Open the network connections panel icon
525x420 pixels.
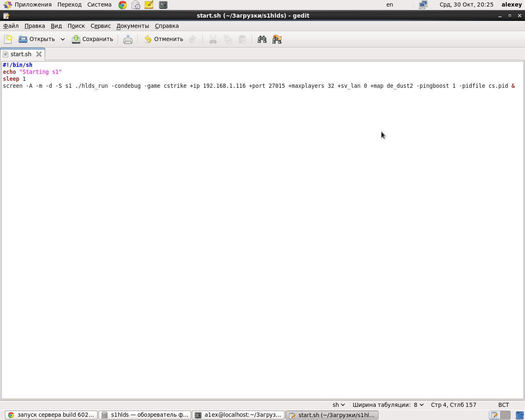[423, 5]
